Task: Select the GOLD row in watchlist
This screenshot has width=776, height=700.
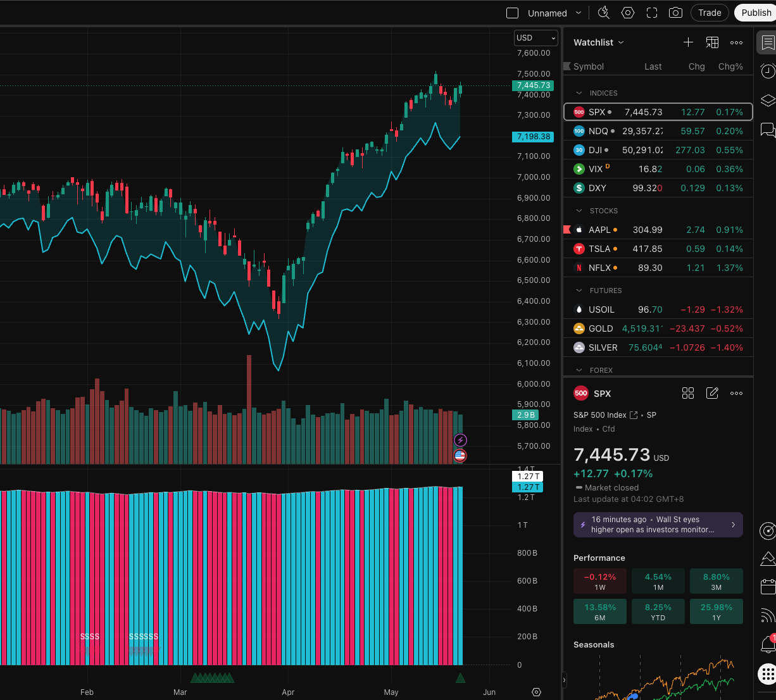Action: 658,328
